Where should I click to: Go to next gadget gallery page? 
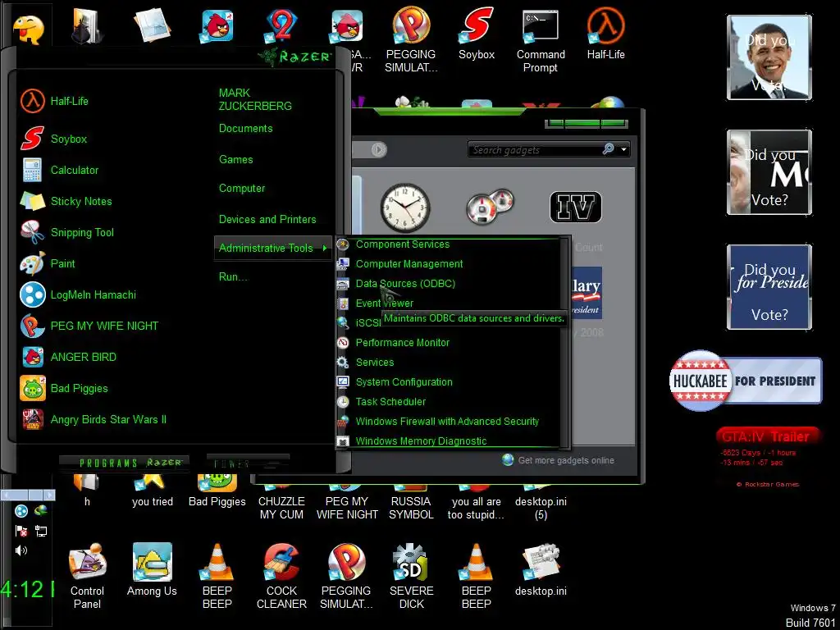[x=379, y=149]
